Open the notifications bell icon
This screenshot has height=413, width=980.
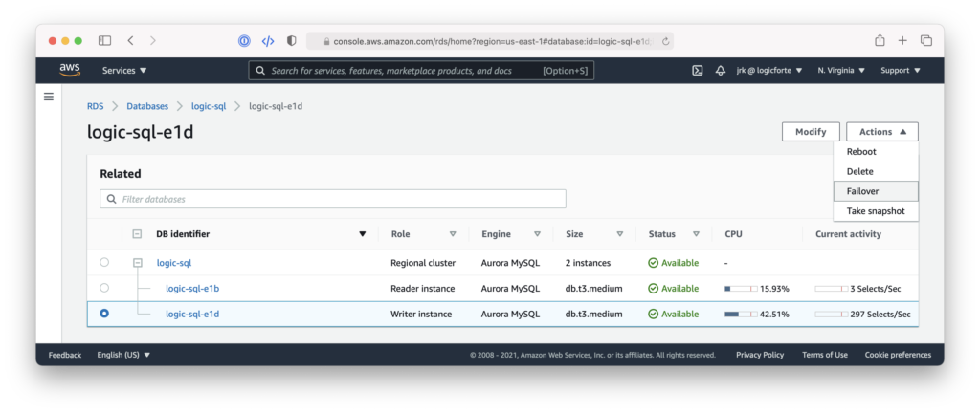pyautogui.click(x=721, y=71)
